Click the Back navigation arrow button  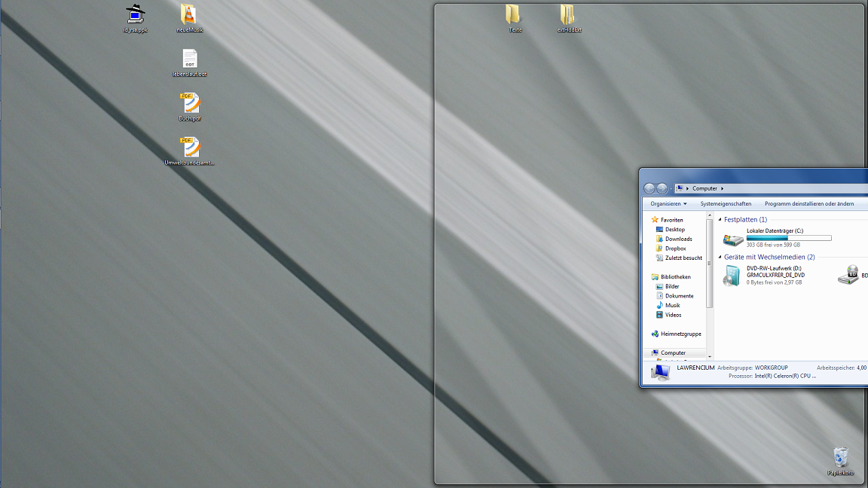(649, 188)
